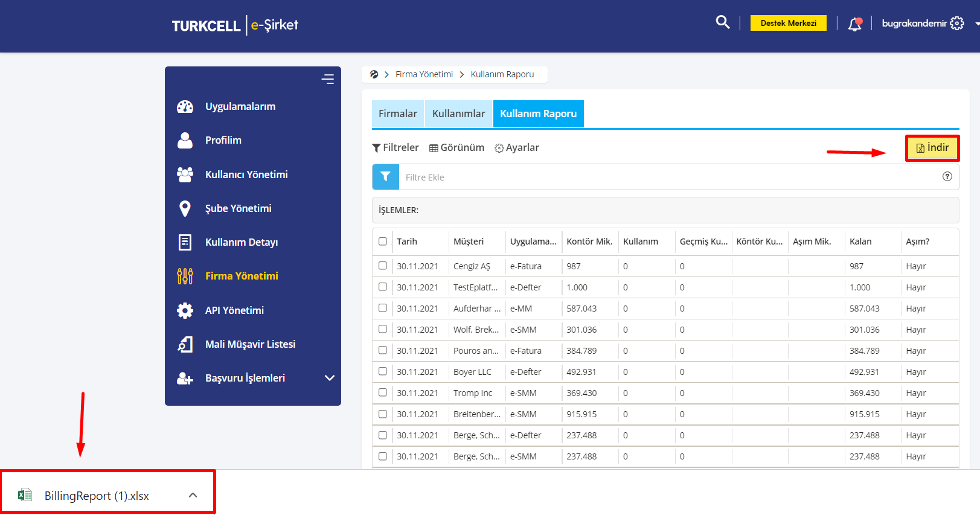Open the Görünüm view options
980x515 pixels.
[x=456, y=147]
